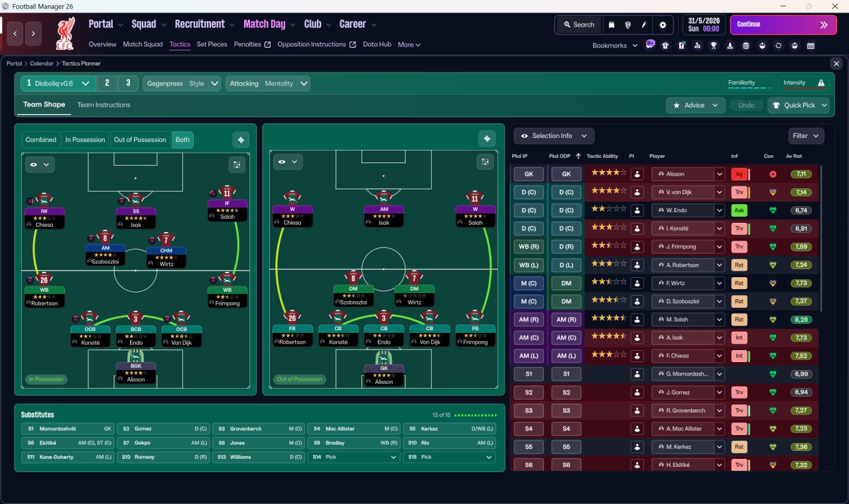Image resolution: width=849 pixels, height=504 pixels.
Task: Open the Recruitment menu
Action: coord(204,25)
